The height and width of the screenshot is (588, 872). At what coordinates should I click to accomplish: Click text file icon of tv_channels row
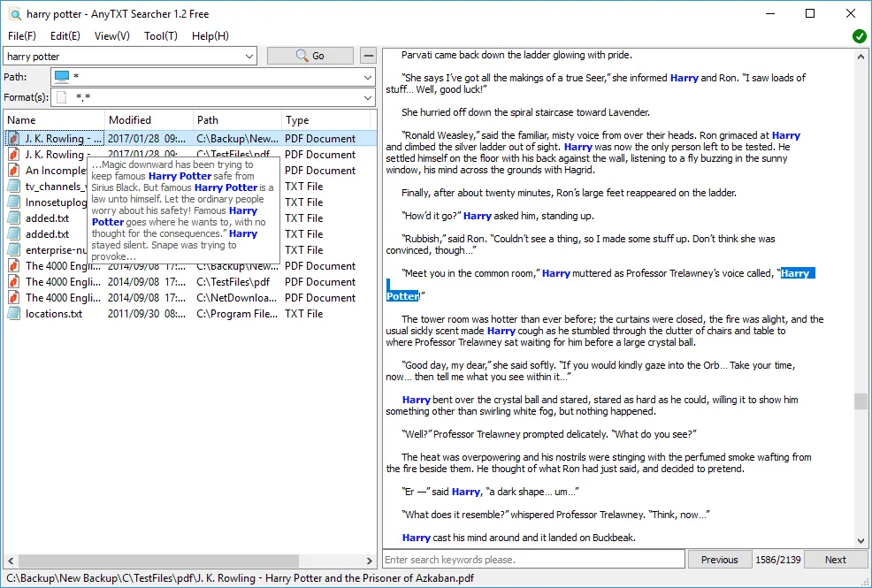tap(14, 187)
